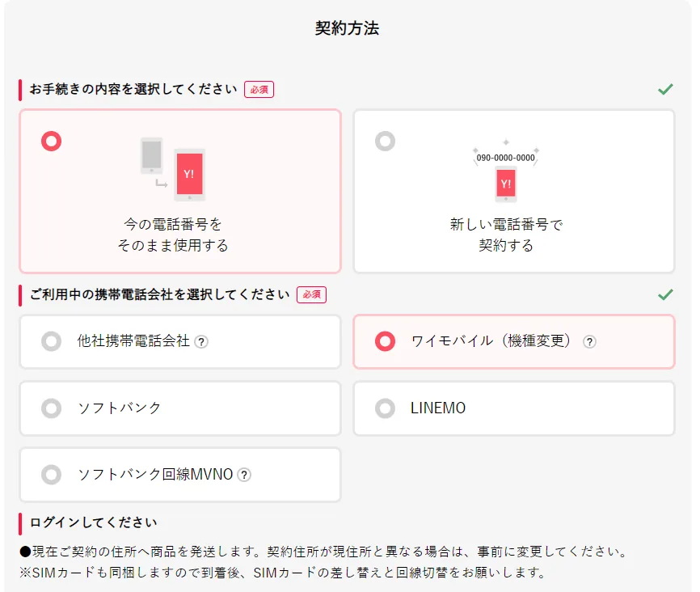Open help icon next to ワイモバイル（機種変更）
The image size is (700, 592).
tap(589, 342)
